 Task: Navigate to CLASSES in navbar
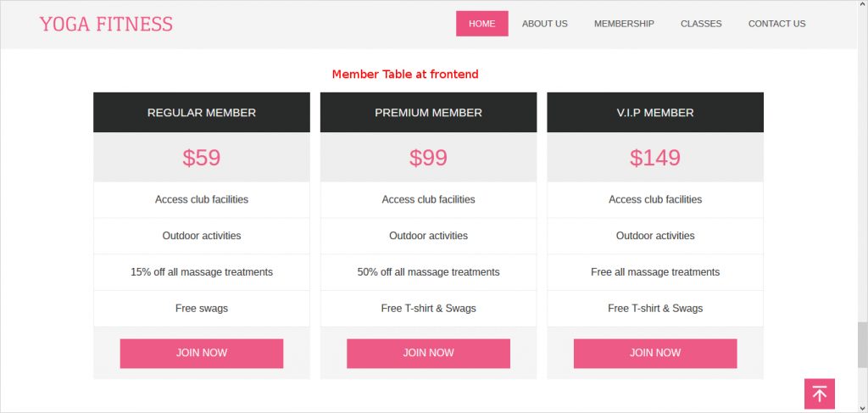pos(701,24)
